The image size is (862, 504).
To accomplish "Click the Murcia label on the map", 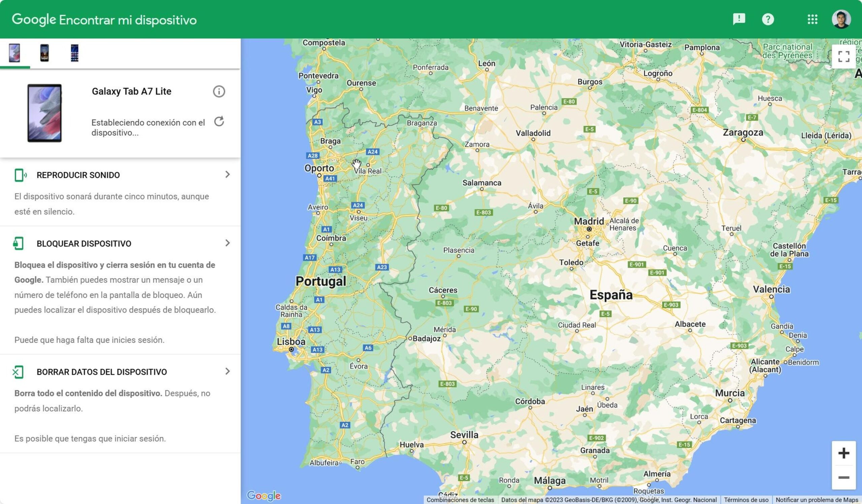I will click(730, 393).
